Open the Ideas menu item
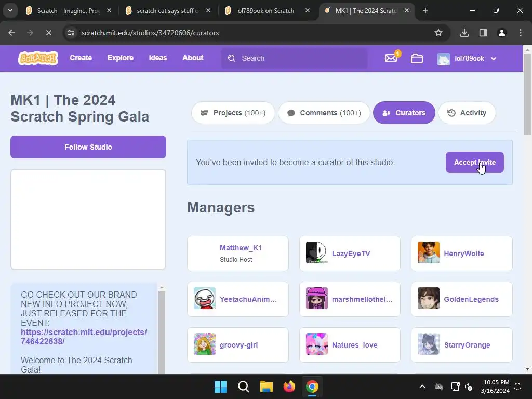 (158, 58)
